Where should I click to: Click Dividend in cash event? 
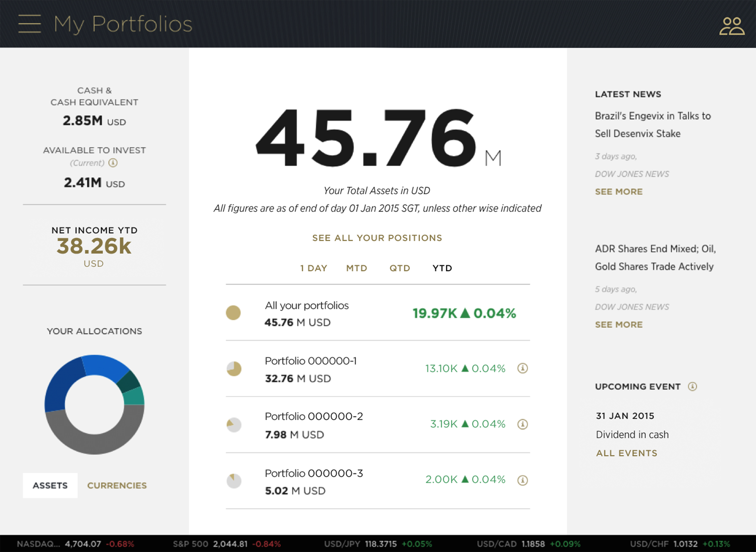pyautogui.click(x=633, y=435)
